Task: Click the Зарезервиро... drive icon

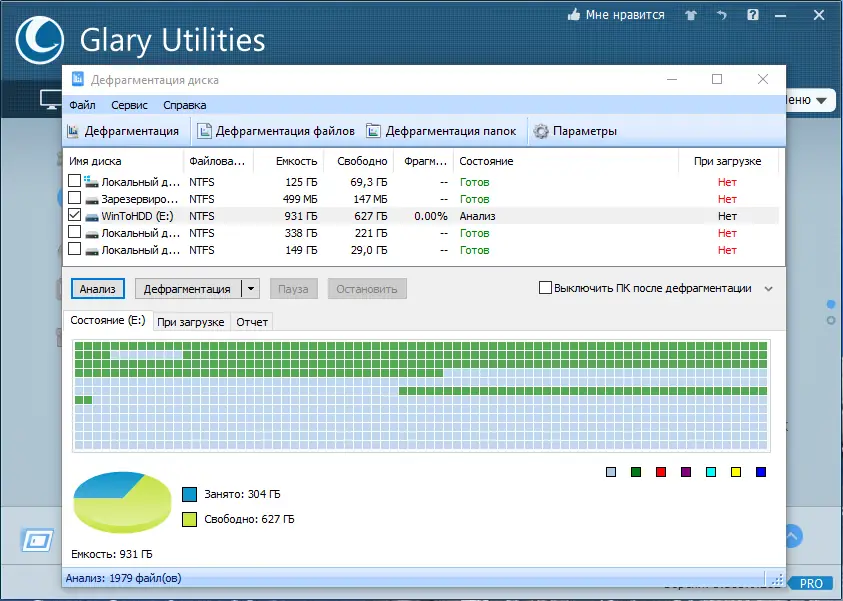Action: 92,200
